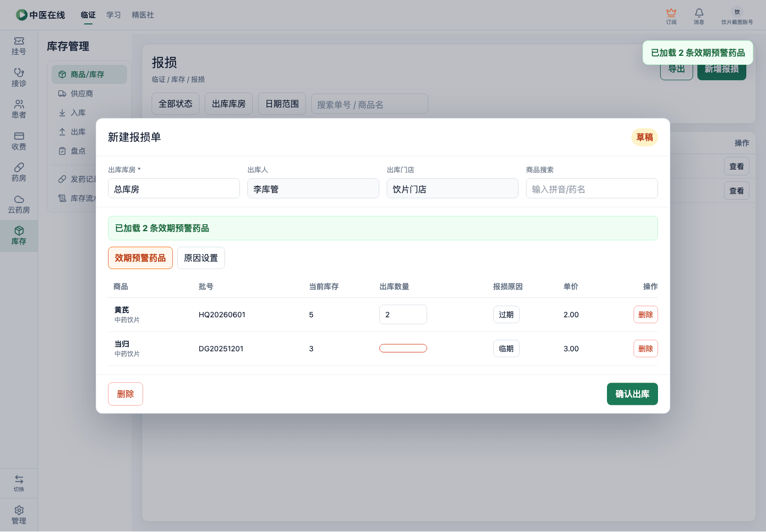Viewport: 766px width, 532px height.
Task: Click the 黄芪 product name
Action: click(x=122, y=310)
